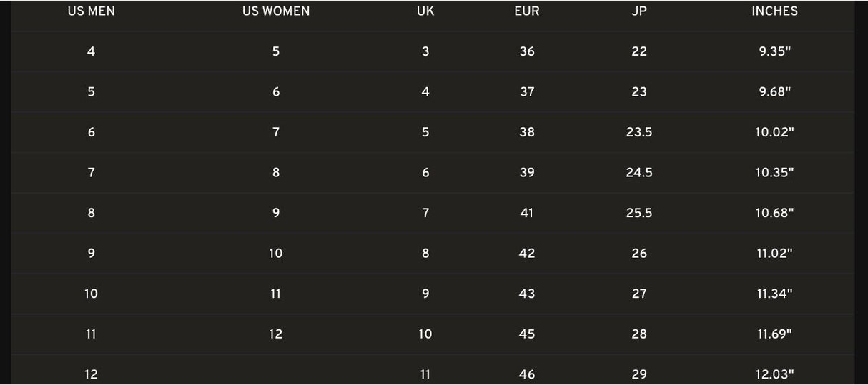Click the US MEN column header
The height and width of the screenshot is (385, 868).
tap(91, 11)
